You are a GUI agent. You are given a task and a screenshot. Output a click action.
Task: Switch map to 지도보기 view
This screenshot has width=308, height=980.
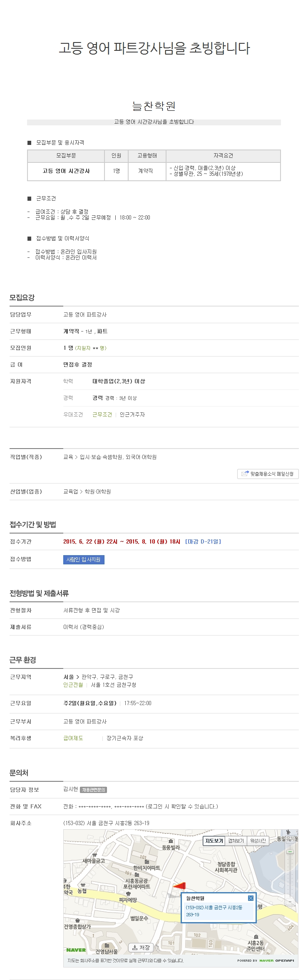[x=214, y=841]
